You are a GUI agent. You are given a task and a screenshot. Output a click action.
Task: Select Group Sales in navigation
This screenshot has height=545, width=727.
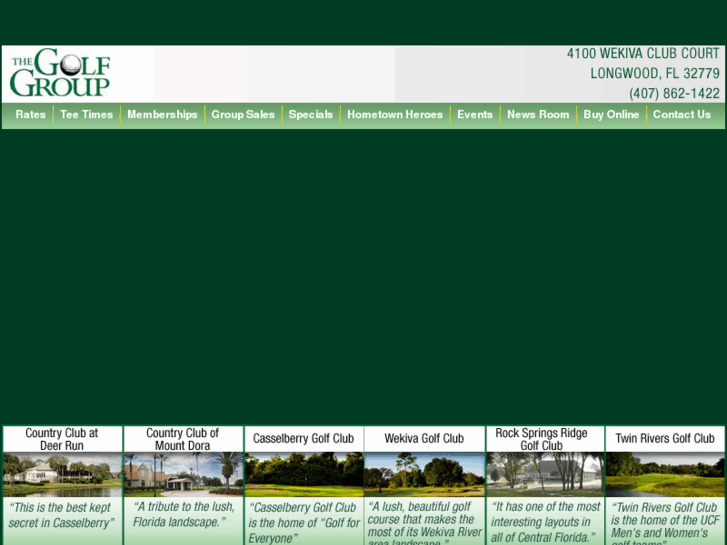tap(243, 115)
